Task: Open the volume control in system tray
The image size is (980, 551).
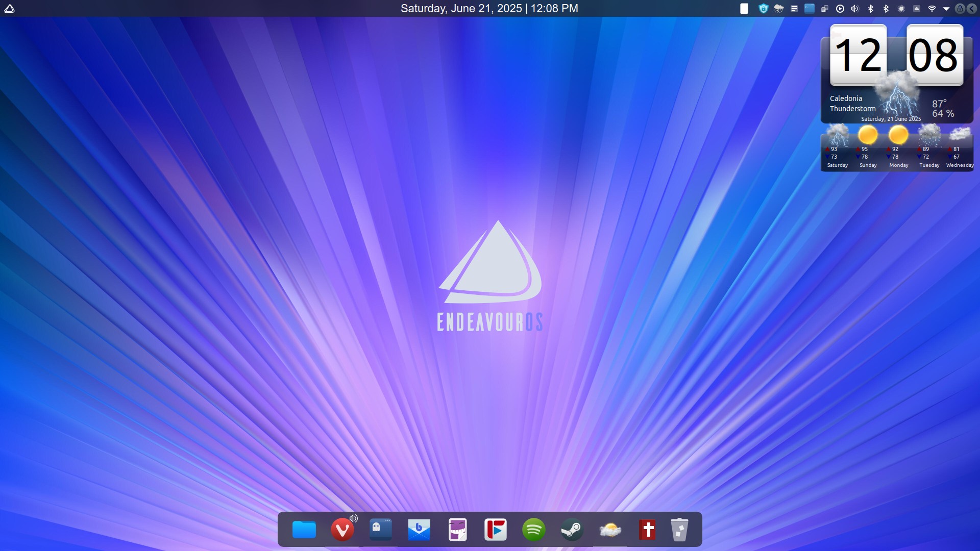Action: 855,9
